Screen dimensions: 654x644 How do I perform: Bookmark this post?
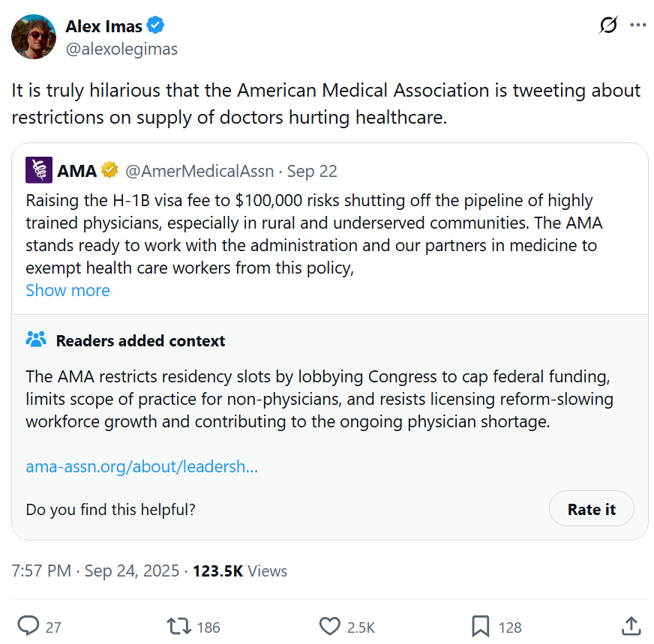(x=481, y=626)
